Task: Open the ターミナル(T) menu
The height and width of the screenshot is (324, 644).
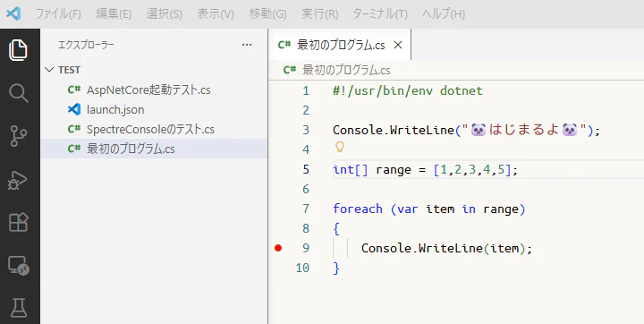Action: pyautogui.click(x=380, y=14)
